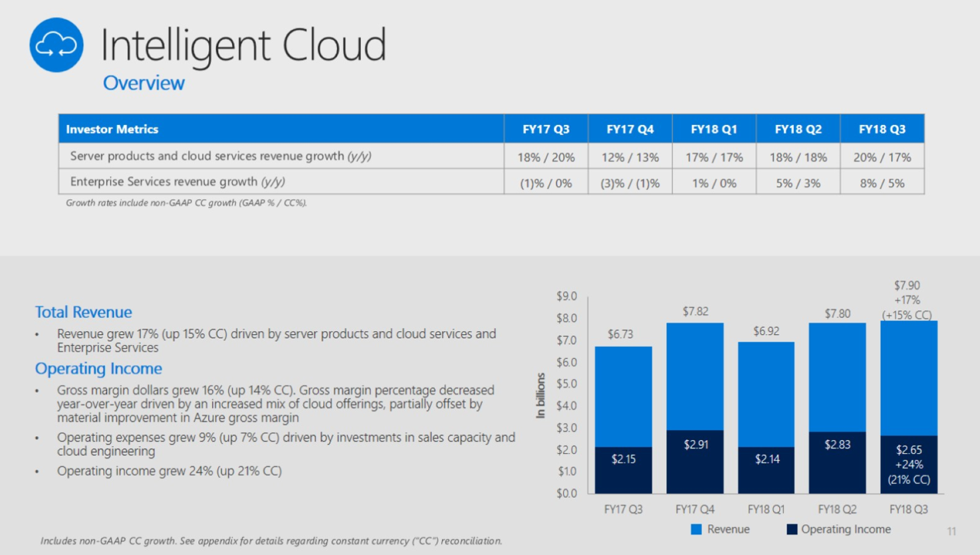Click the '$7.80' revenue bar label
980x555 pixels.
[838, 313]
